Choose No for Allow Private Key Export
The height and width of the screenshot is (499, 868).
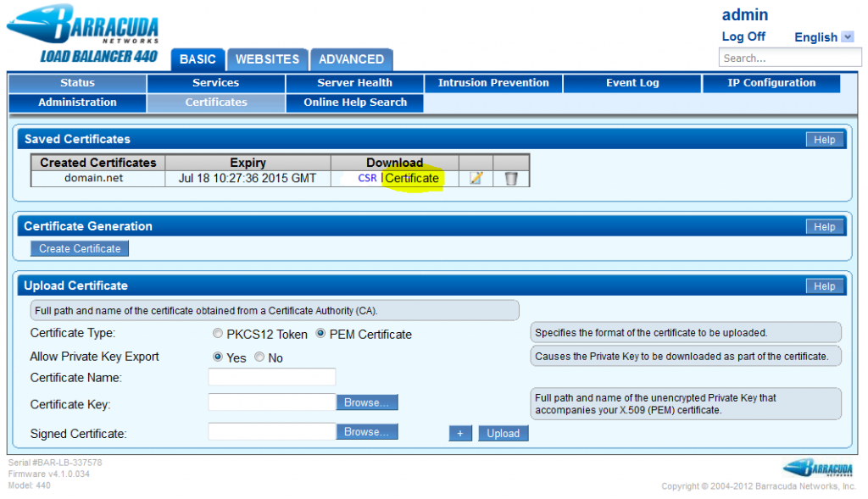[x=259, y=357]
